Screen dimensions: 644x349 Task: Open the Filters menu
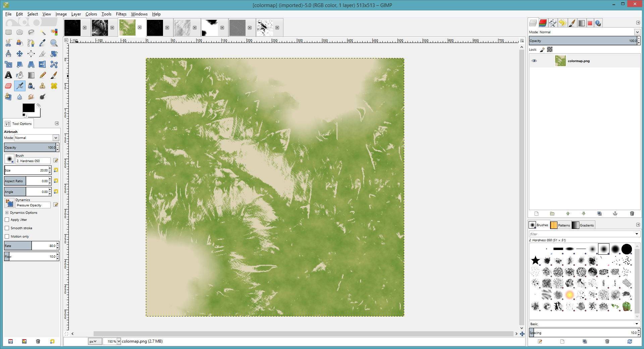tap(121, 14)
